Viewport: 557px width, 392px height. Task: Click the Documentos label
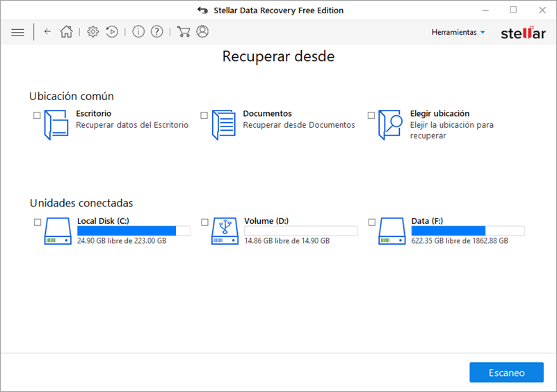[x=267, y=113]
